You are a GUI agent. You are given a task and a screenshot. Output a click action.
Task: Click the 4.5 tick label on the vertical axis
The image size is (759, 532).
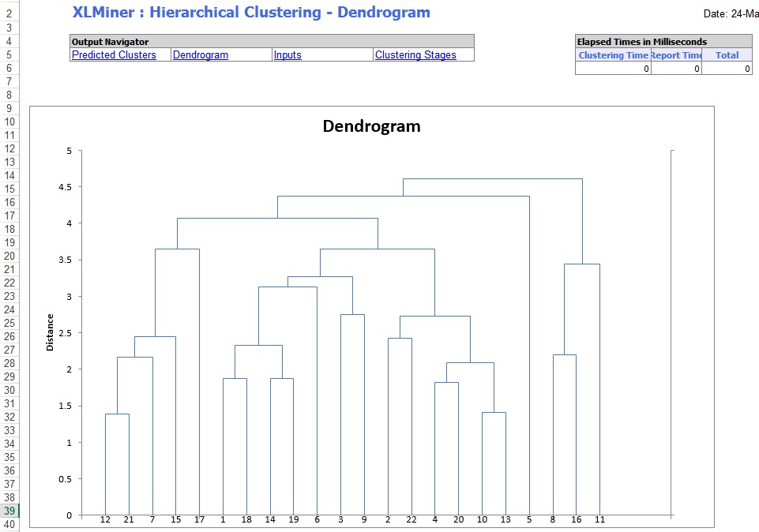65,187
